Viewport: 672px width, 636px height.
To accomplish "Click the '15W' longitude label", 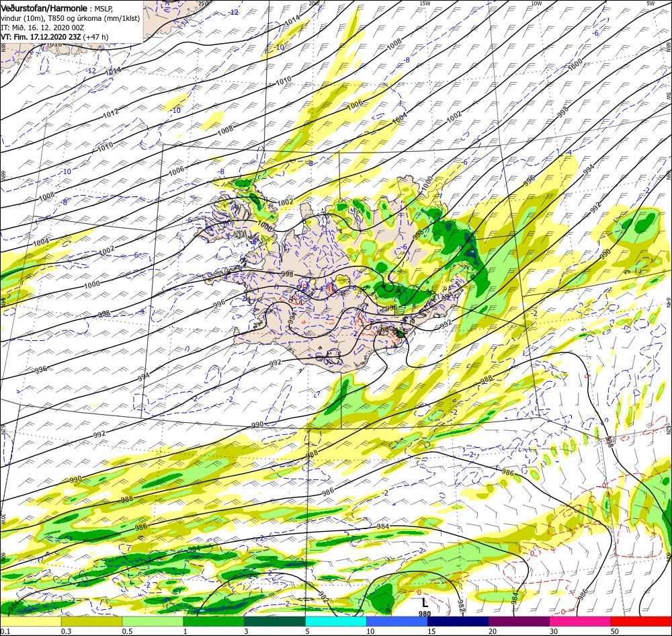I will [x=425, y=3].
